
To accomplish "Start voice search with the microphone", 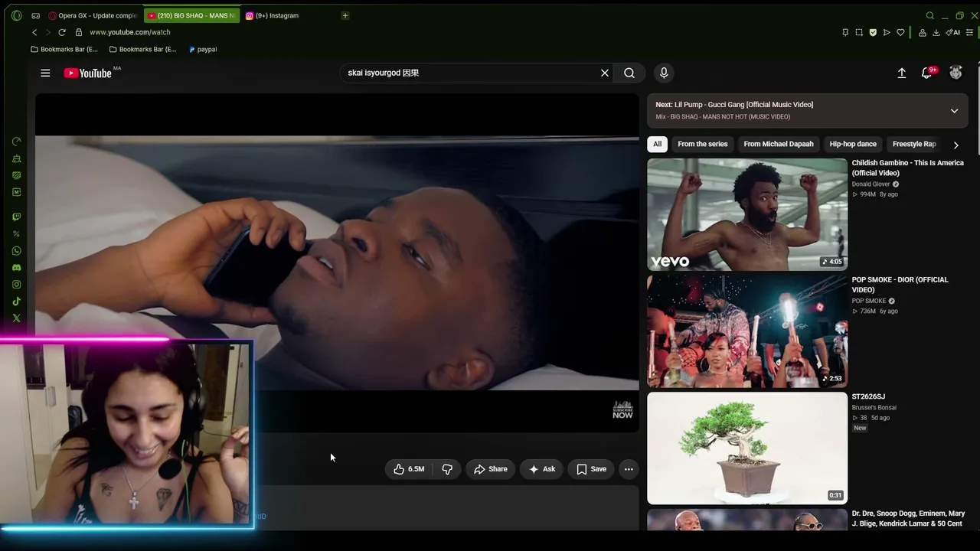I will pyautogui.click(x=664, y=73).
